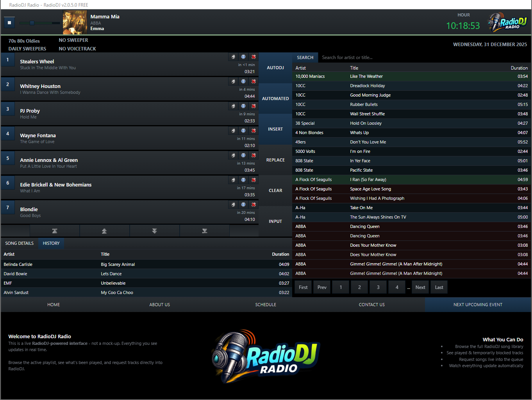Remove Blondie's Good Boys with the red X icon
The image size is (532, 400).
pyautogui.click(x=254, y=204)
